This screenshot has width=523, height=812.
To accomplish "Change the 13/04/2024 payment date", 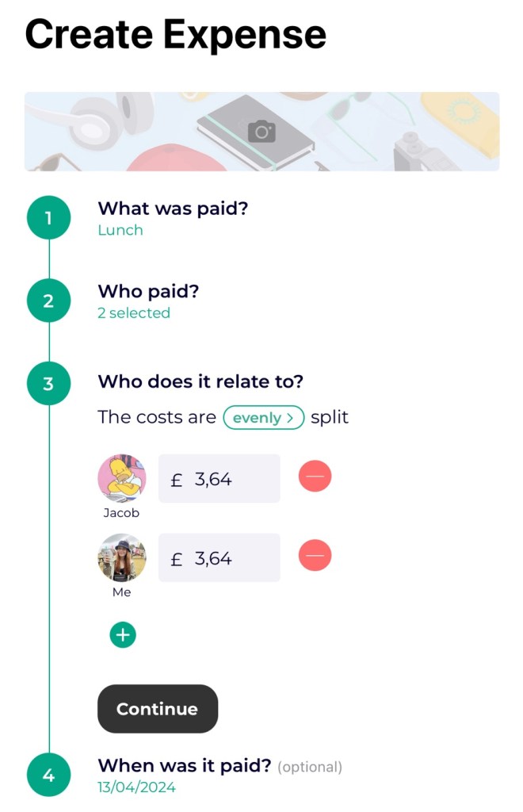I will [136, 787].
